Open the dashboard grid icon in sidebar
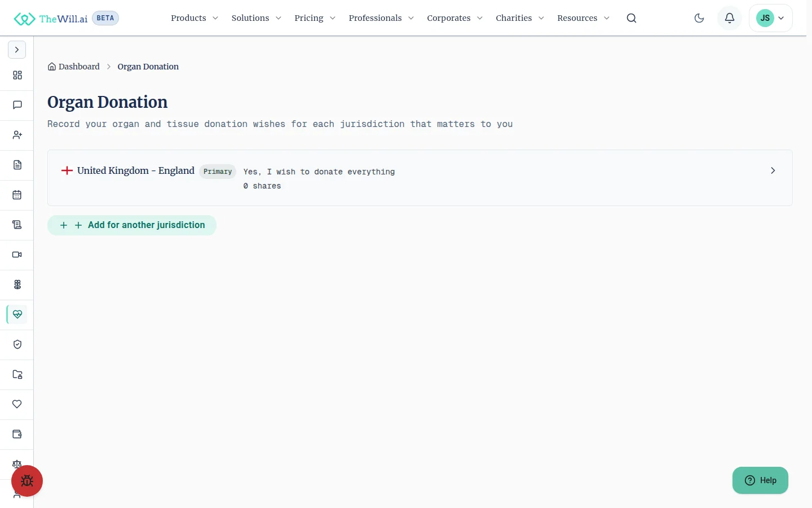Viewport: 812px width, 508px height. click(17, 75)
